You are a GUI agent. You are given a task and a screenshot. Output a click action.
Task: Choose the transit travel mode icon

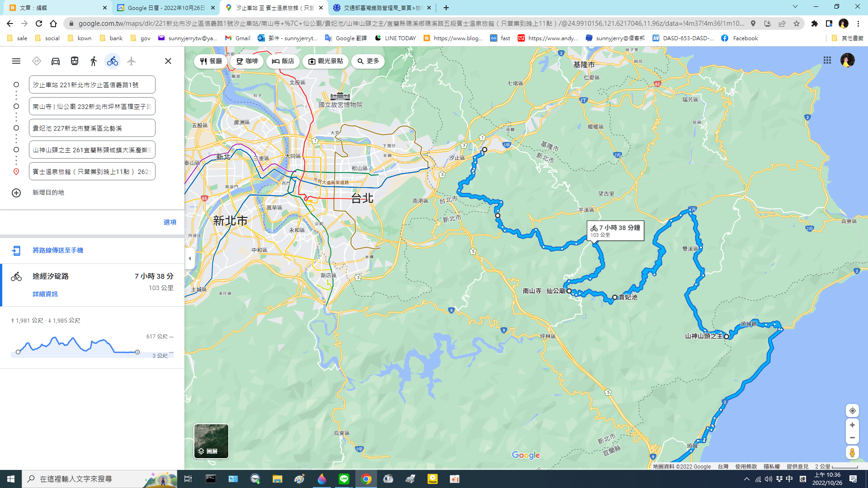(x=75, y=61)
